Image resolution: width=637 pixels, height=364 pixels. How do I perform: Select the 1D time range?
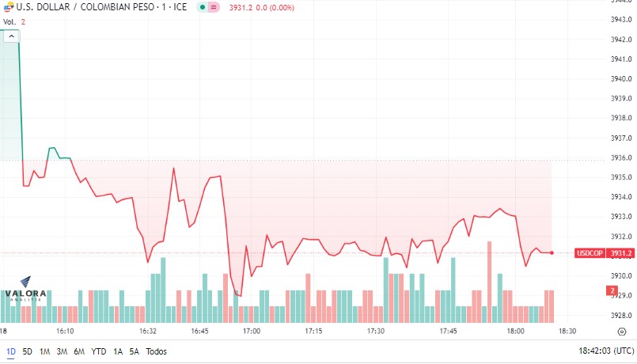[10, 351]
